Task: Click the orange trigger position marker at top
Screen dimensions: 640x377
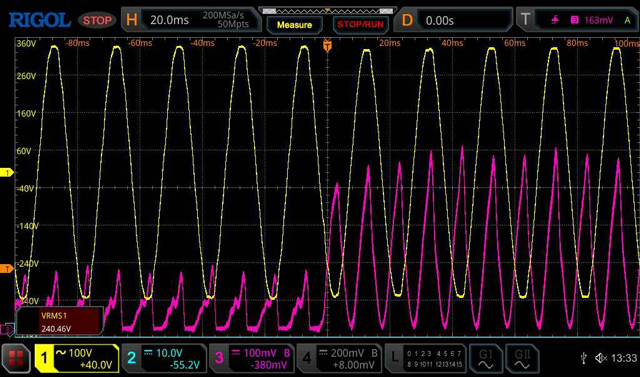Action: click(x=327, y=45)
